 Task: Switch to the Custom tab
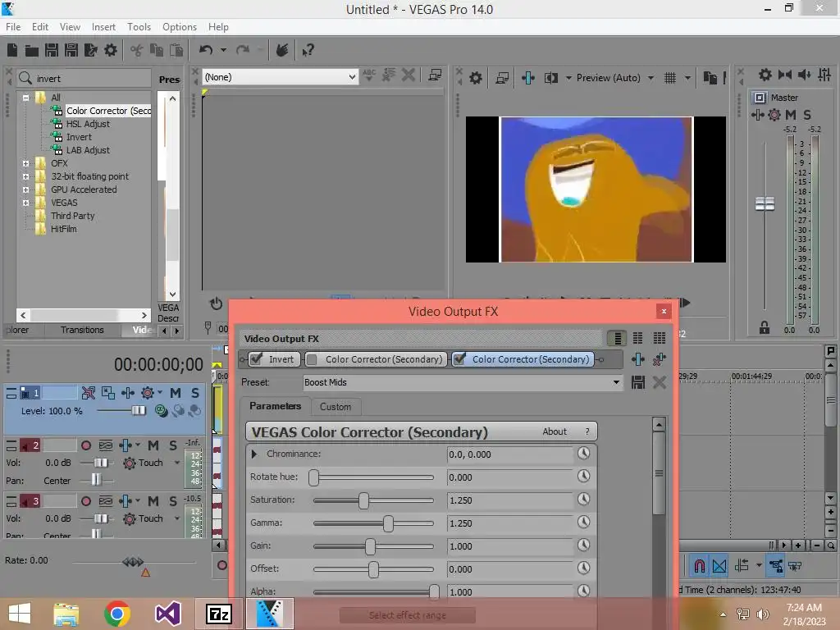pos(336,407)
